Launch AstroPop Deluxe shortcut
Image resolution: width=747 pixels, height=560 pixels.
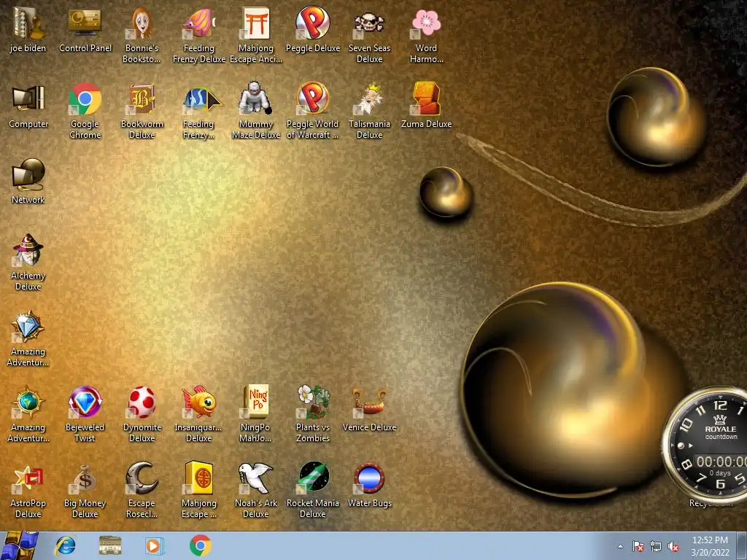coord(28,491)
